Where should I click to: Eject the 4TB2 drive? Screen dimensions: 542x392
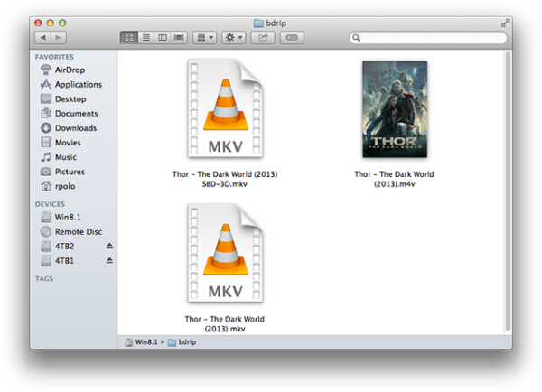pos(109,246)
